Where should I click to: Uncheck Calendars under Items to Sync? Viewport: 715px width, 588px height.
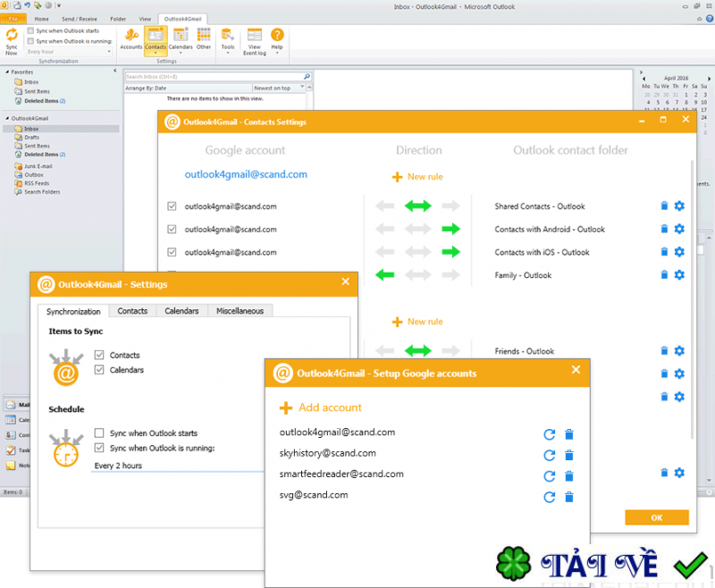(x=99, y=369)
